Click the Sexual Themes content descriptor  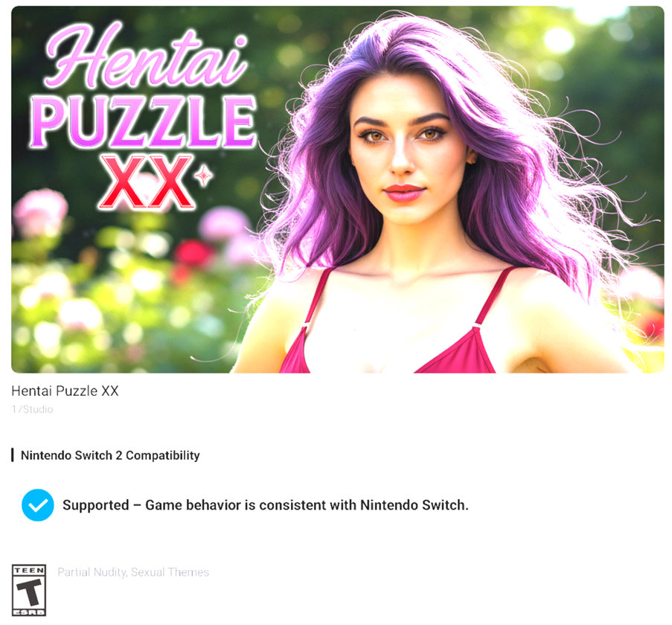click(x=170, y=572)
